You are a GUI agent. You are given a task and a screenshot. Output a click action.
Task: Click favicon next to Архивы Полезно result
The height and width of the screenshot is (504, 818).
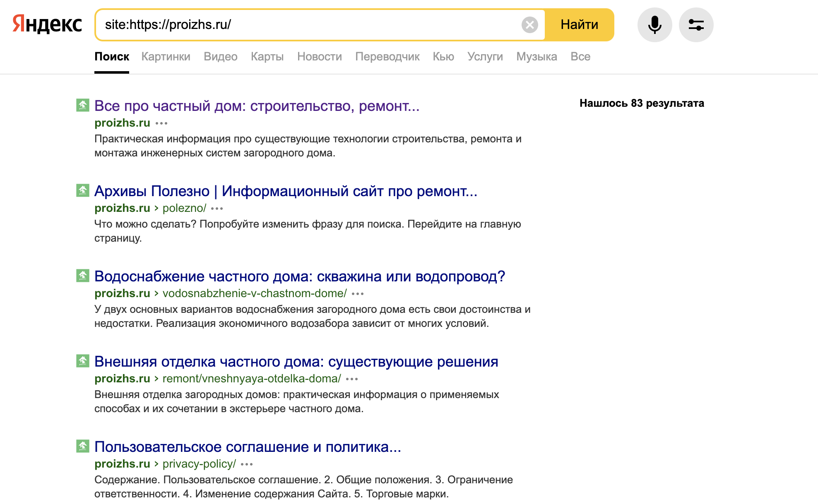click(83, 190)
